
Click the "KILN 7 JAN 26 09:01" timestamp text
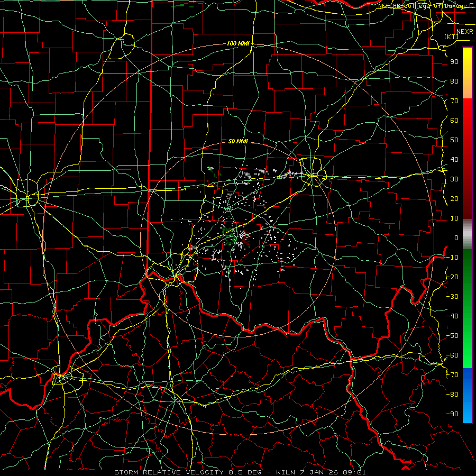321,472
